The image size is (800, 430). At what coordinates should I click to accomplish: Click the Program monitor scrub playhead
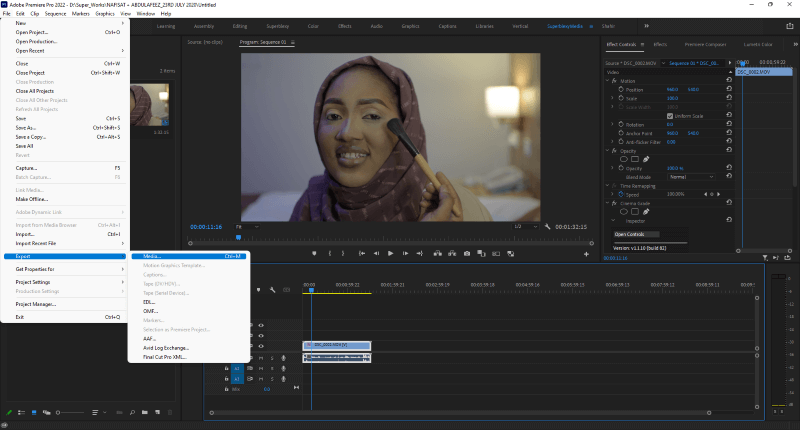(x=238, y=237)
